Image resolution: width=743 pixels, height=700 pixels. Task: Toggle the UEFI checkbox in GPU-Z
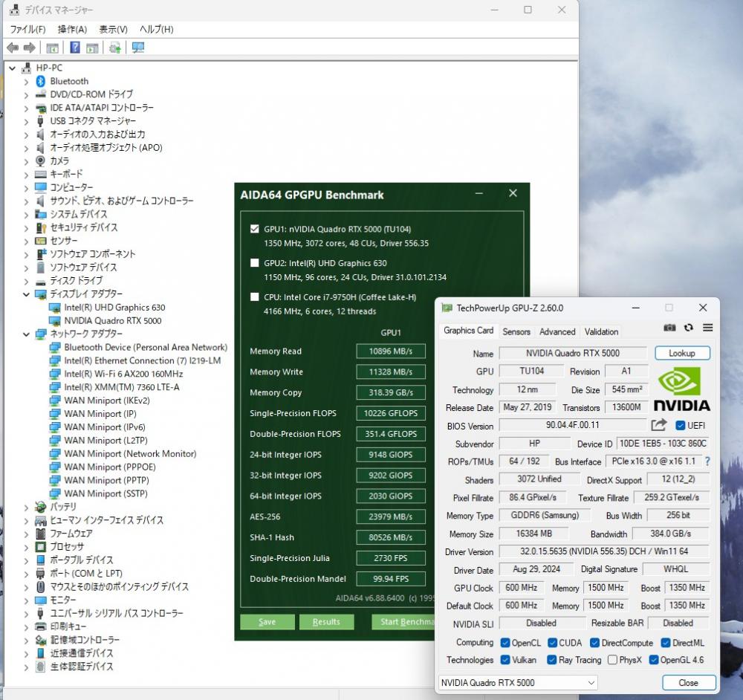point(680,425)
